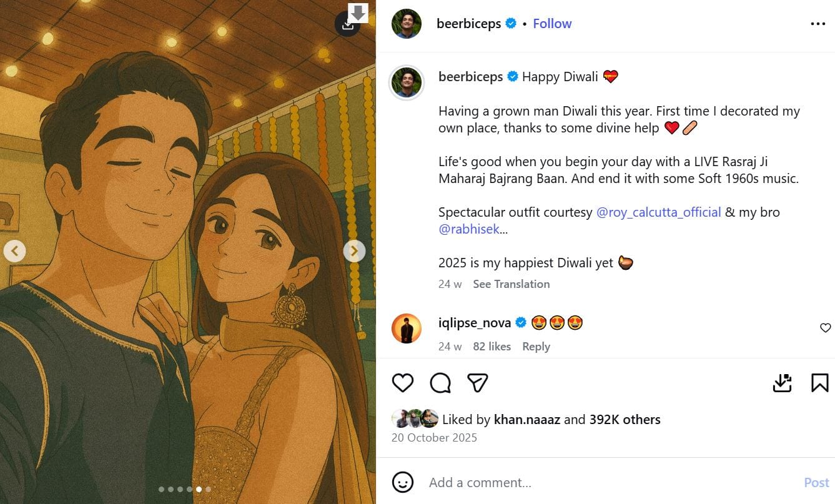Open the @rabhisek mention link
The width and height of the screenshot is (835, 504).
pos(469,229)
